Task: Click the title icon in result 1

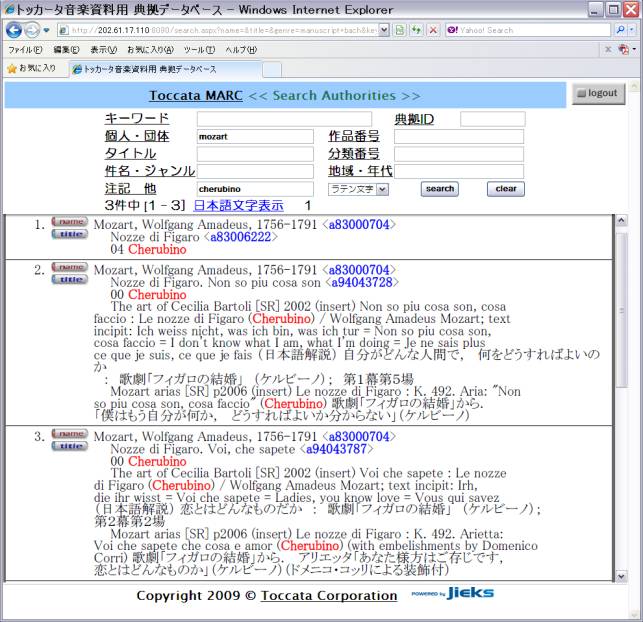Action: coord(69,234)
